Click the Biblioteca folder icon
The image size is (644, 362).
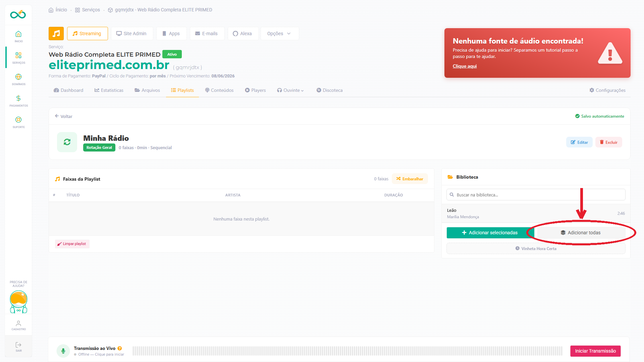point(450,177)
